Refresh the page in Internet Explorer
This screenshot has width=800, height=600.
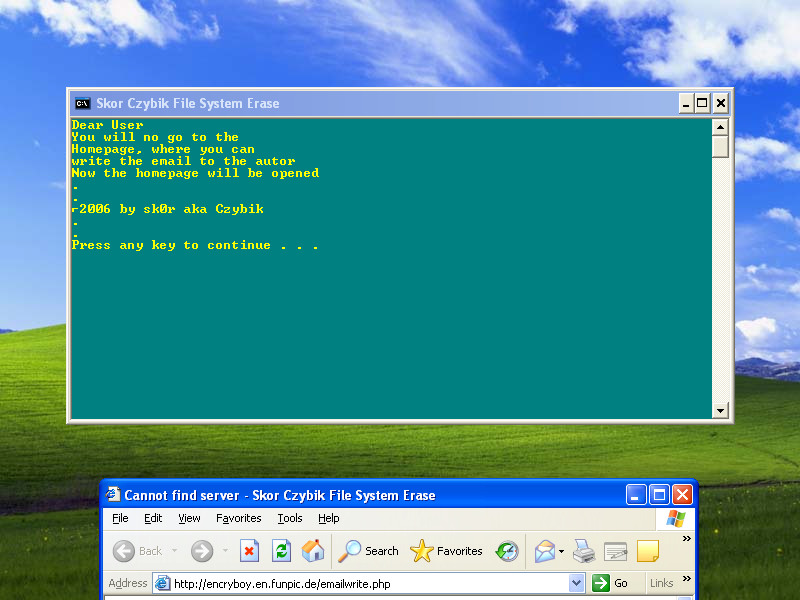[x=281, y=551]
